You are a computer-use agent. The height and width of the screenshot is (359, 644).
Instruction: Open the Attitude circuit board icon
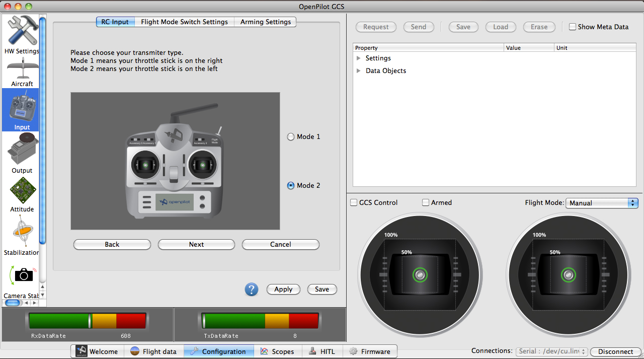[x=22, y=189]
